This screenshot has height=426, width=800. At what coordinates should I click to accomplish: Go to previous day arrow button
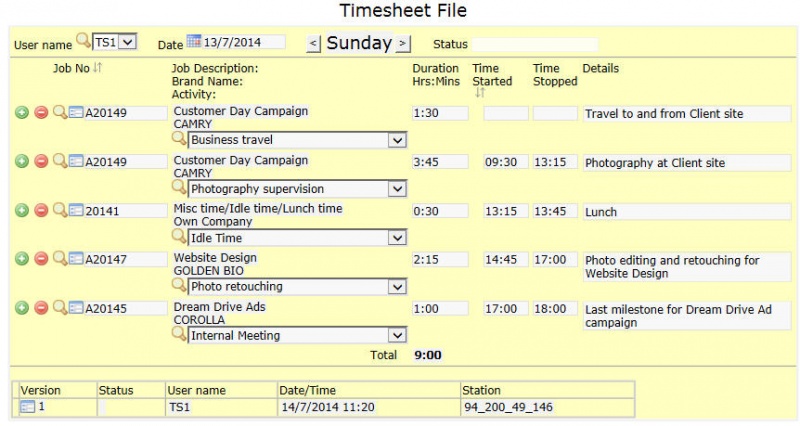click(313, 43)
